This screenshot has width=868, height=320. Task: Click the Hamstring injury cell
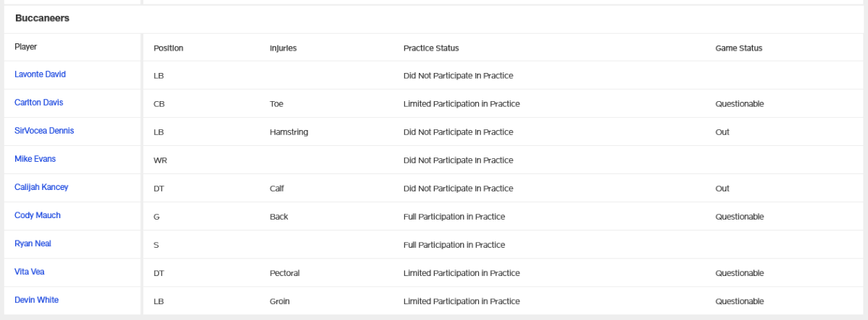point(289,132)
